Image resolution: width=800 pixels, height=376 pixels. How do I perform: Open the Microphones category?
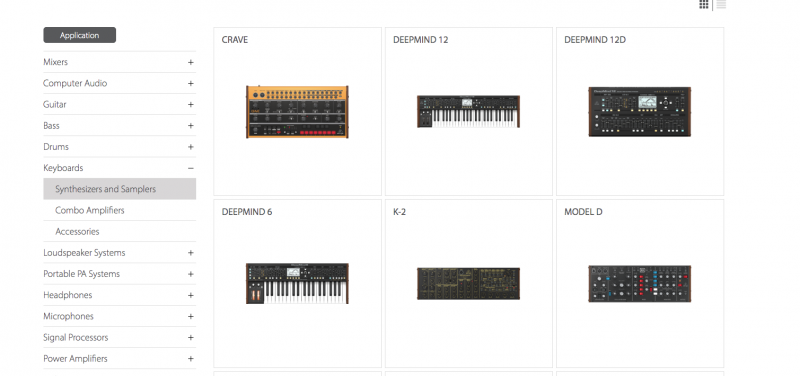(68, 316)
